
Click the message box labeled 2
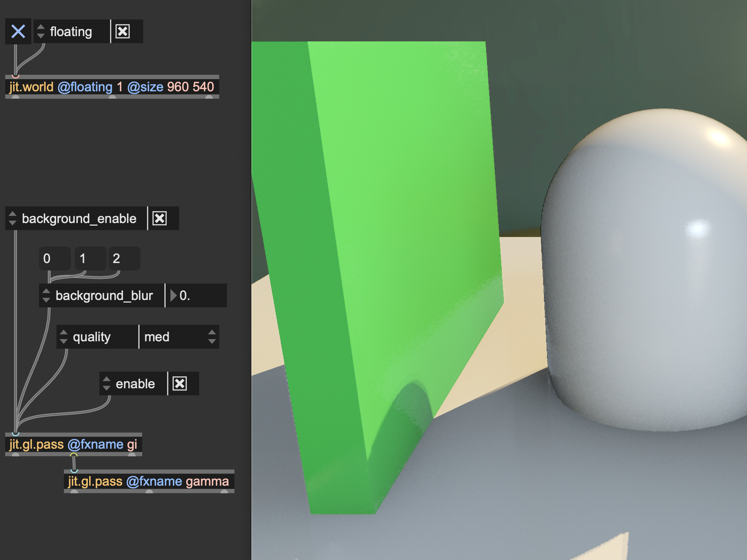point(124,259)
